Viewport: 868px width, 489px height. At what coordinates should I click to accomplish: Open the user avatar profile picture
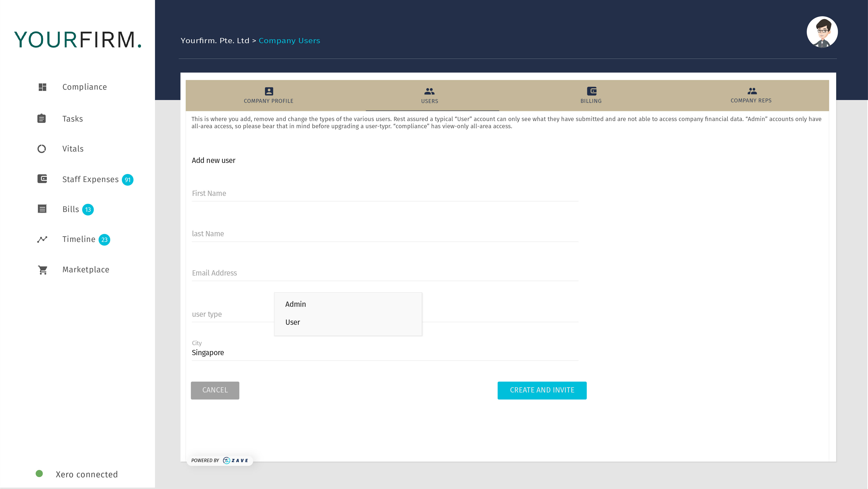[822, 32]
